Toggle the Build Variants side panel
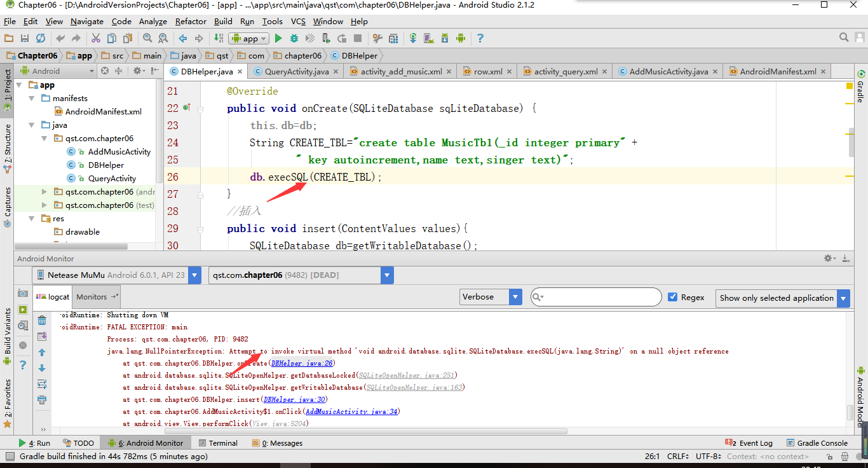 tap(7, 336)
